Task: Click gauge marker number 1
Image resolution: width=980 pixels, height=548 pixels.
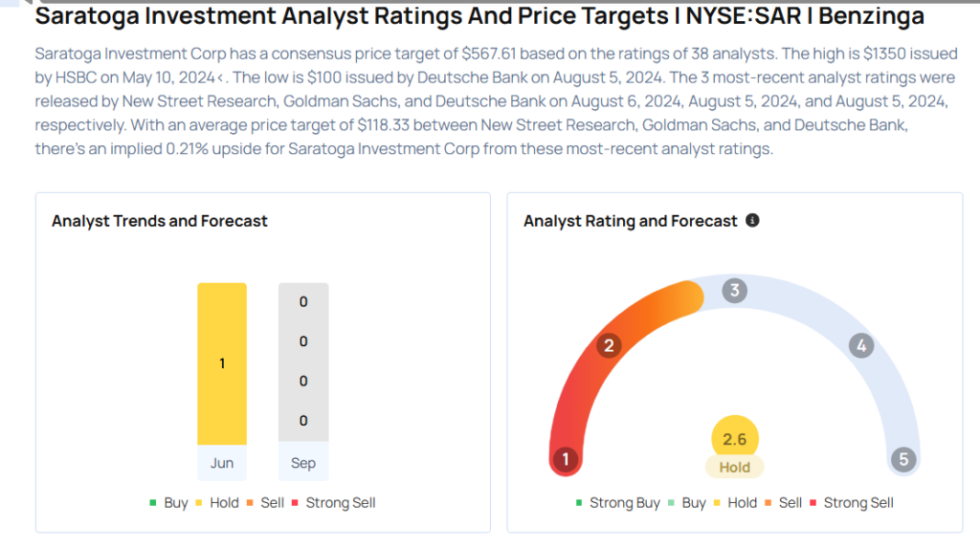Action: (566, 460)
